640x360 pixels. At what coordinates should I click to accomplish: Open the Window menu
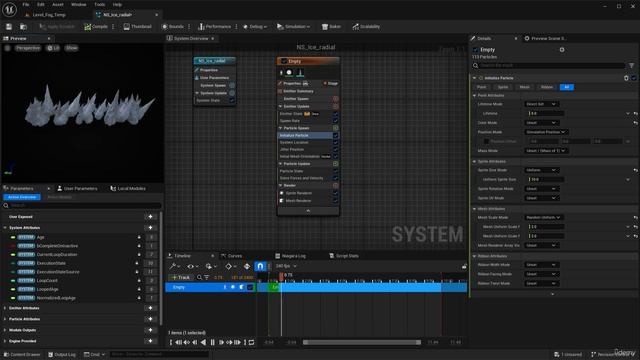pos(78,4)
